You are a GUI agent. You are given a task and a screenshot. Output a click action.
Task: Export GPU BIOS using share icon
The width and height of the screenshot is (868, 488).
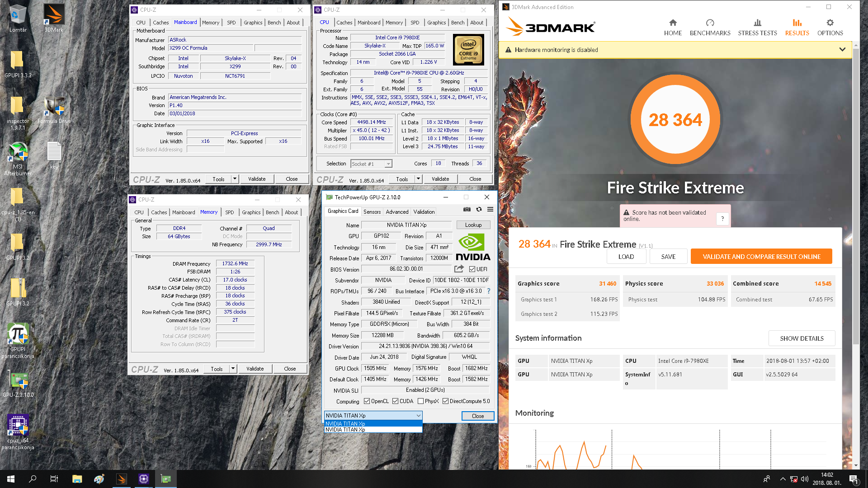point(459,269)
